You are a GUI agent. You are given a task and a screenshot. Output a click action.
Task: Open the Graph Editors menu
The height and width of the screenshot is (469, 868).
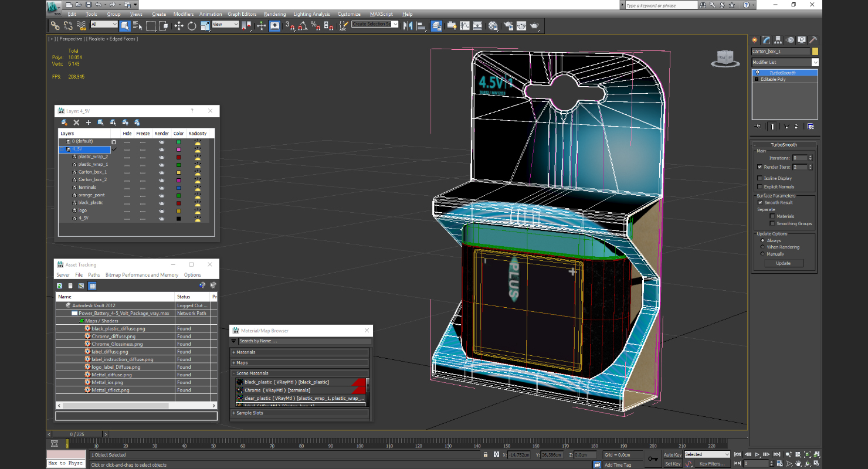coord(242,14)
